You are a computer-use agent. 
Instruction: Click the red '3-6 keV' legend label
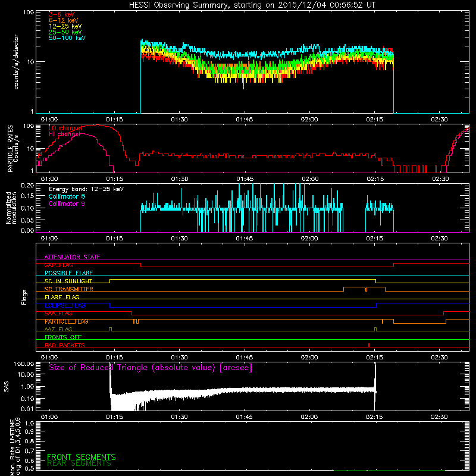pos(61,14)
